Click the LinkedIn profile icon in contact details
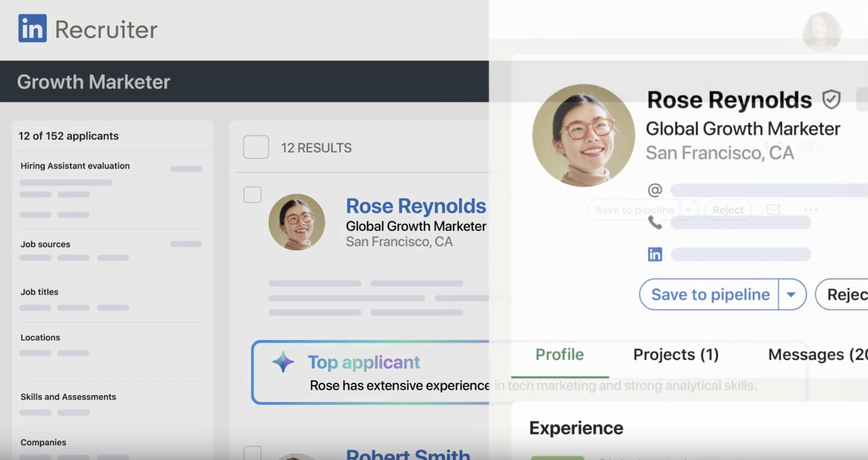 click(655, 254)
